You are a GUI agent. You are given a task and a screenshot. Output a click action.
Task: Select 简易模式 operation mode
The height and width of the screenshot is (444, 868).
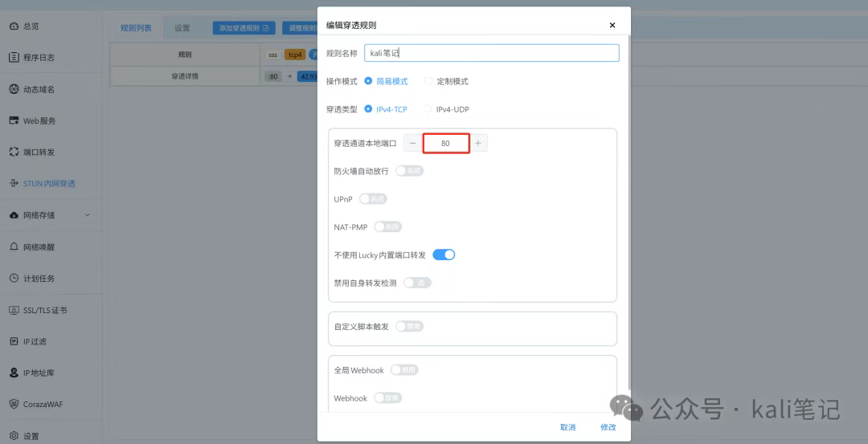tap(386, 81)
